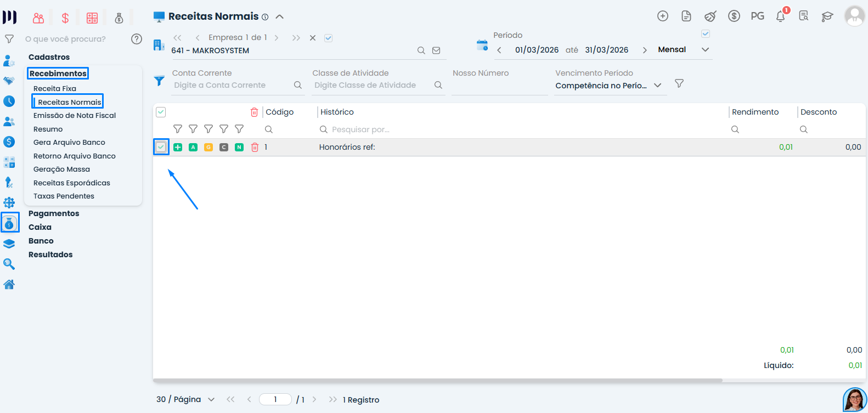868x413 pixels.
Task: Open the 30 / Página size dropdown
Action: pos(185,399)
